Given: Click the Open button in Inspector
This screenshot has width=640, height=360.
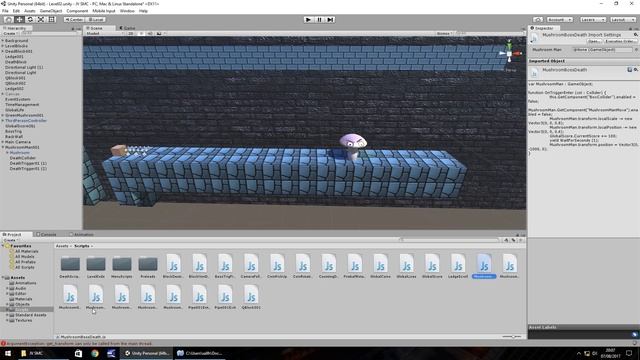Looking at the screenshot, I should tap(594, 41).
